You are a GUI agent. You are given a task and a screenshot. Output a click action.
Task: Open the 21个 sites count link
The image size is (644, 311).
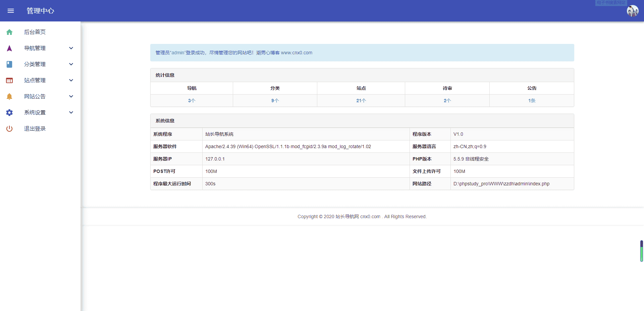click(x=361, y=101)
